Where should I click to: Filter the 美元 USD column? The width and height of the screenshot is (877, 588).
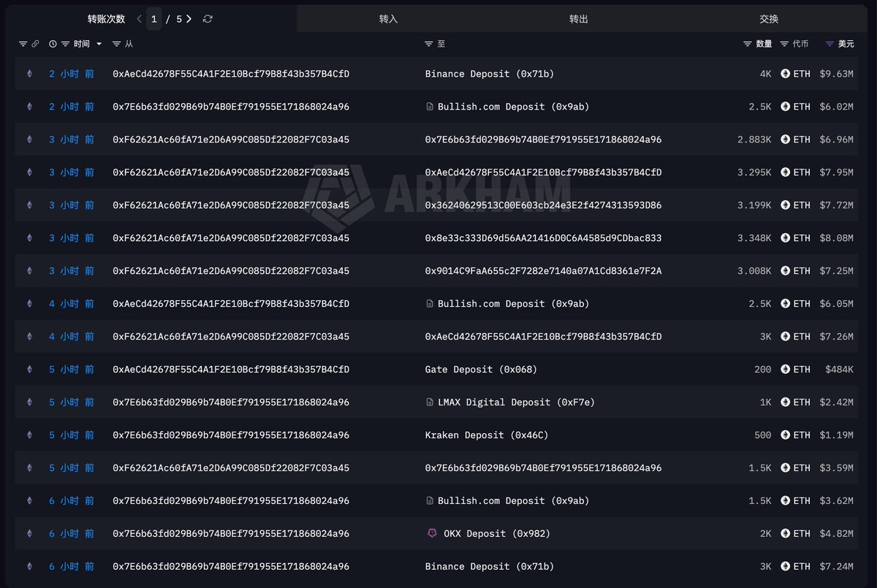pyautogui.click(x=829, y=44)
